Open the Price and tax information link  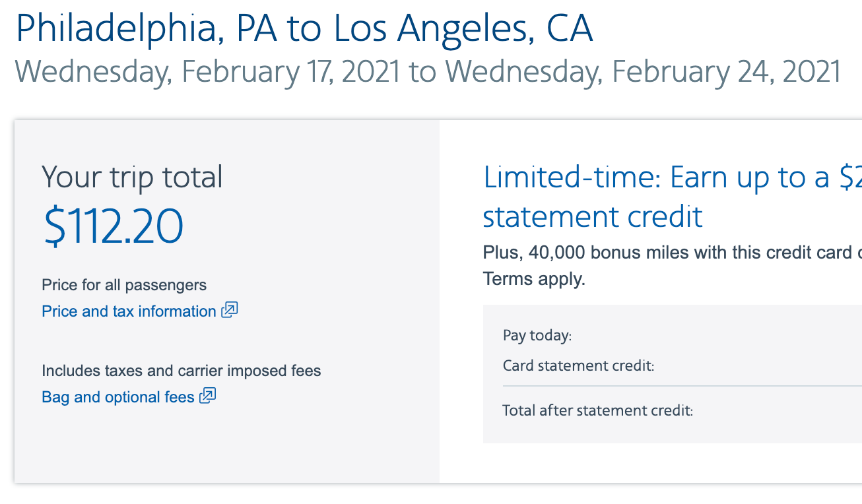(129, 311)
